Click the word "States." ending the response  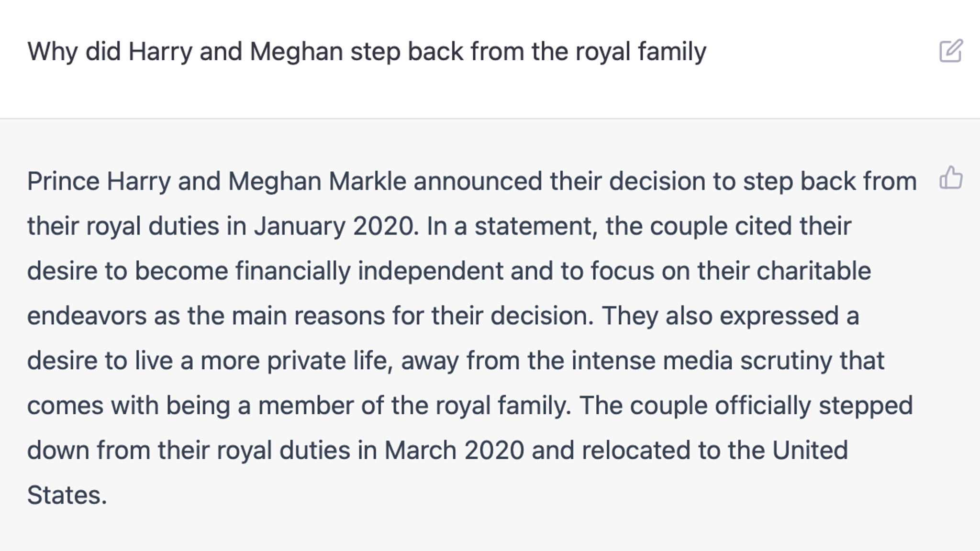coord(67,495)
